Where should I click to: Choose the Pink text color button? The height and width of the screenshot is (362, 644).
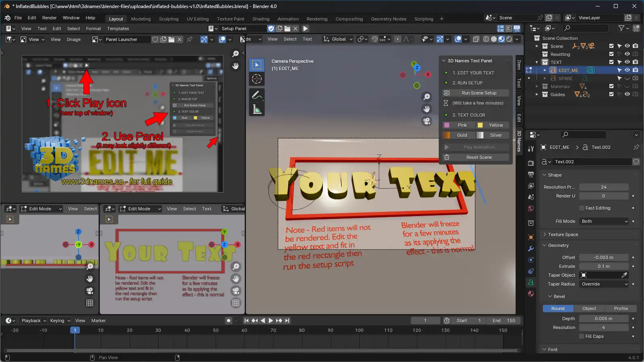[x=459, y=125]
